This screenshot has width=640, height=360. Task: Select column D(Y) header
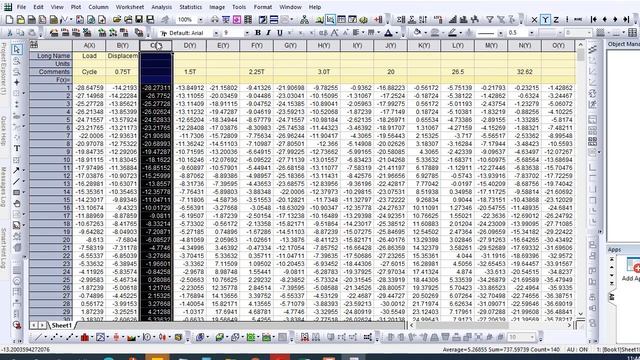click(x=190, y=46)
